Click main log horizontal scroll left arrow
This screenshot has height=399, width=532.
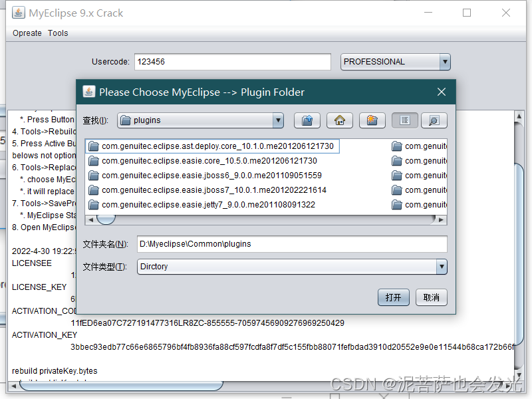(13, 386)
